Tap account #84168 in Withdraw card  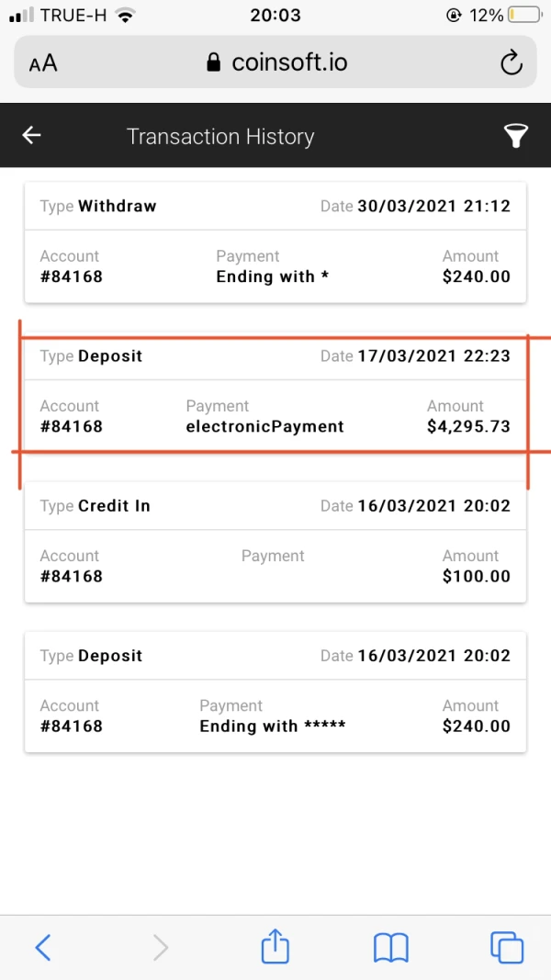click(x=71, y=276)
